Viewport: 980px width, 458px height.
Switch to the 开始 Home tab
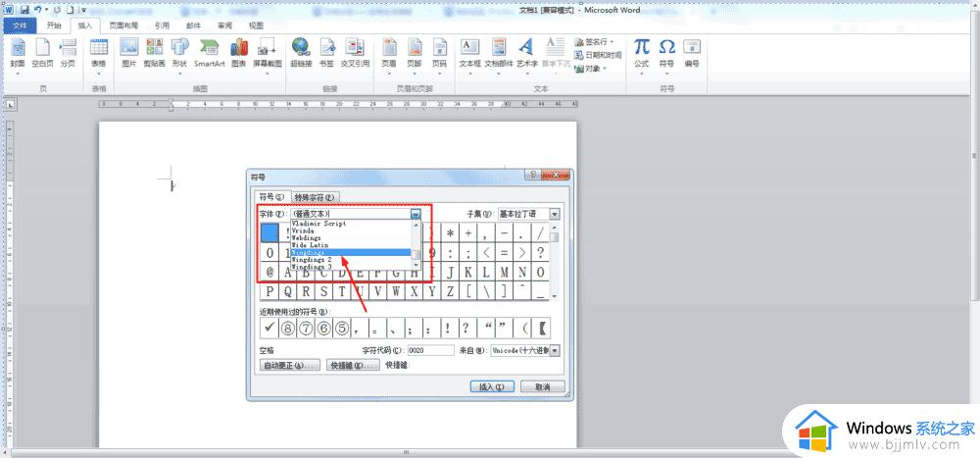click(54, 25)
